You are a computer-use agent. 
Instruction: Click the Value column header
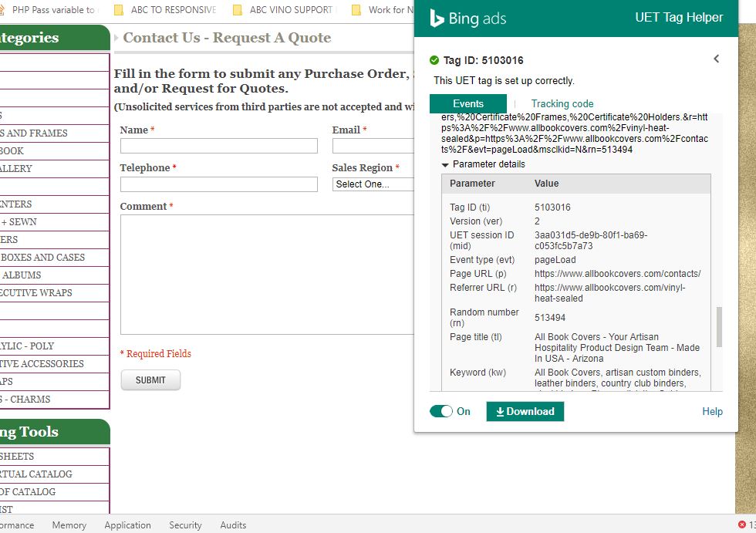[x=546, y=184]
